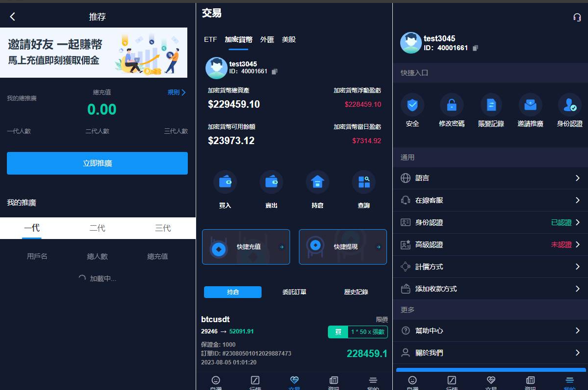Open the 賣出 wallet icon
588x390 pixels.
point(271,182)
